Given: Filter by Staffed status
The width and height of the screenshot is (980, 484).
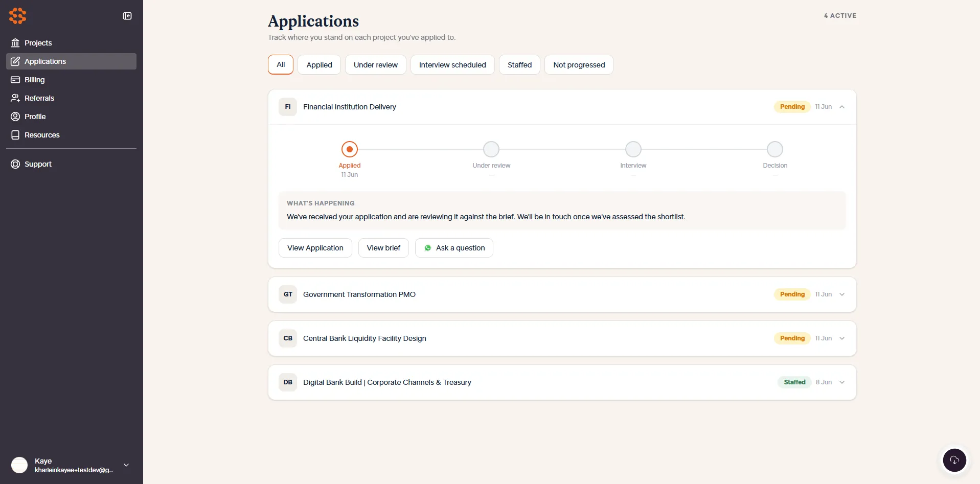Looking at the screenshot, I should coord(519,65).
